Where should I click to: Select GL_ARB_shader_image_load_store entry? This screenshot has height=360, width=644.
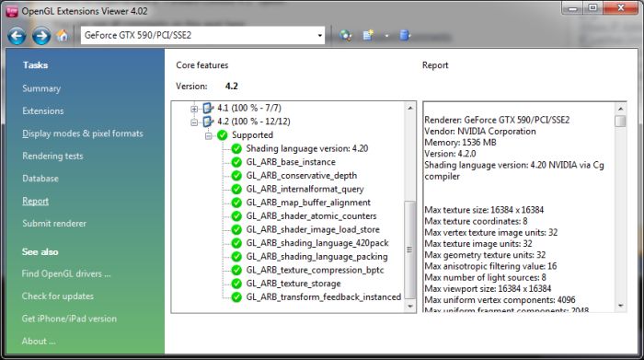(313, 230)
